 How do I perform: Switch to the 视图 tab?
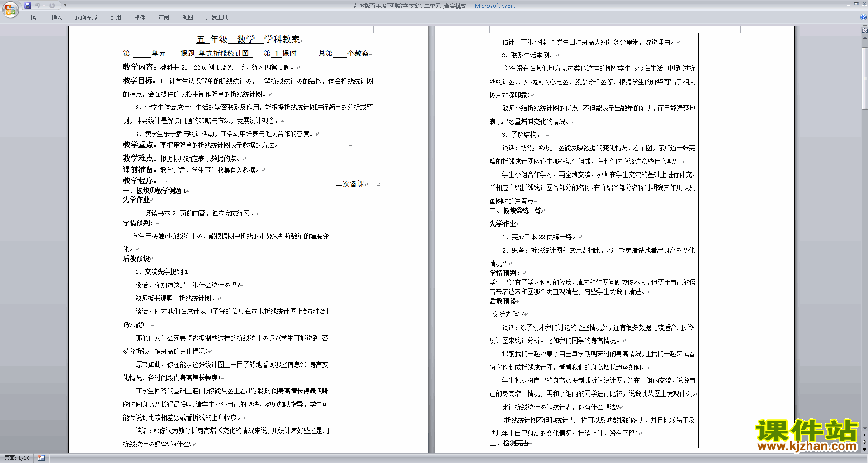(x=188, y=18)
